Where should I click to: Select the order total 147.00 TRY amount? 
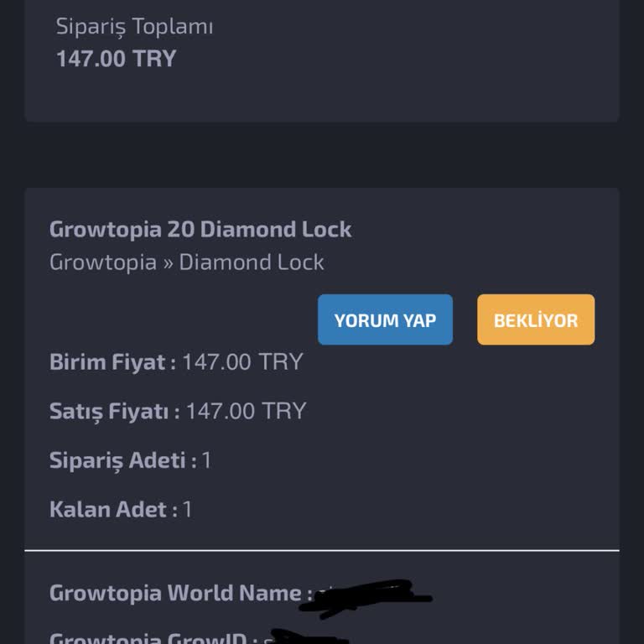[x=117, y=59]
